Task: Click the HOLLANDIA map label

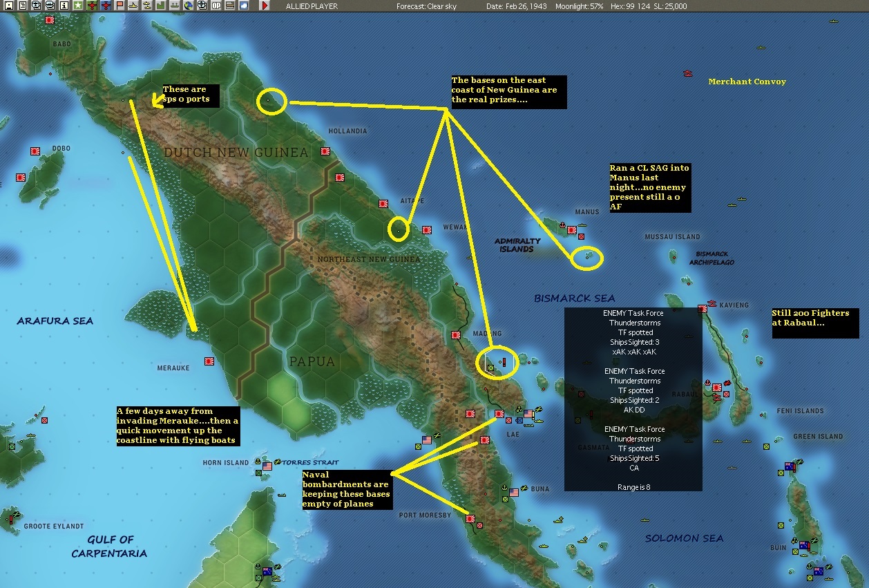Action: point(347,131)
